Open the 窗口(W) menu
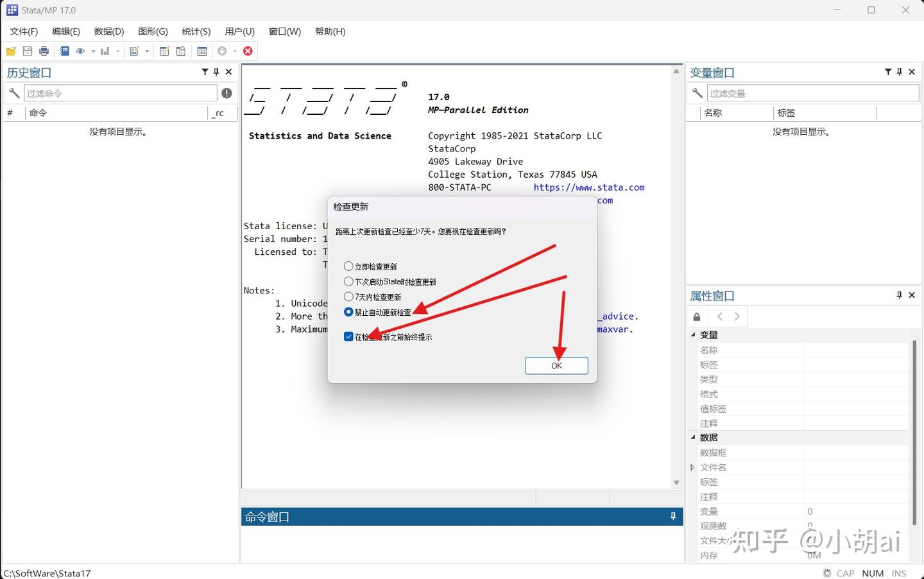Image resolution: width=924 pixels, height=579 pixels. (285, 31)
